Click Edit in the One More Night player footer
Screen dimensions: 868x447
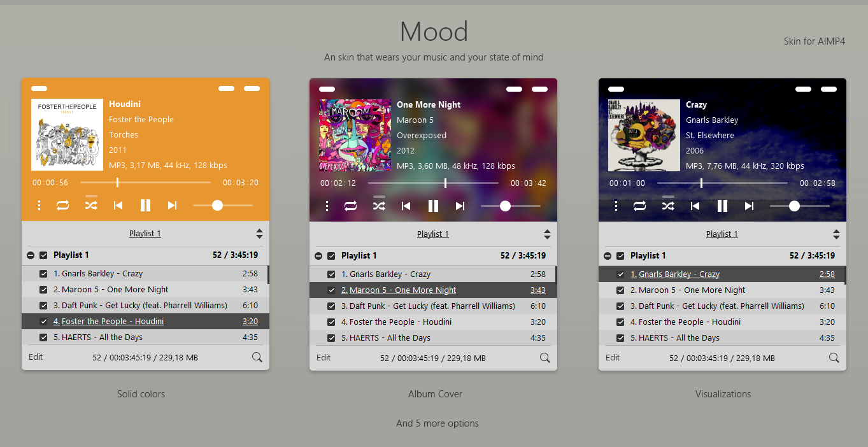pyautogui.click(x=324, y=358)
